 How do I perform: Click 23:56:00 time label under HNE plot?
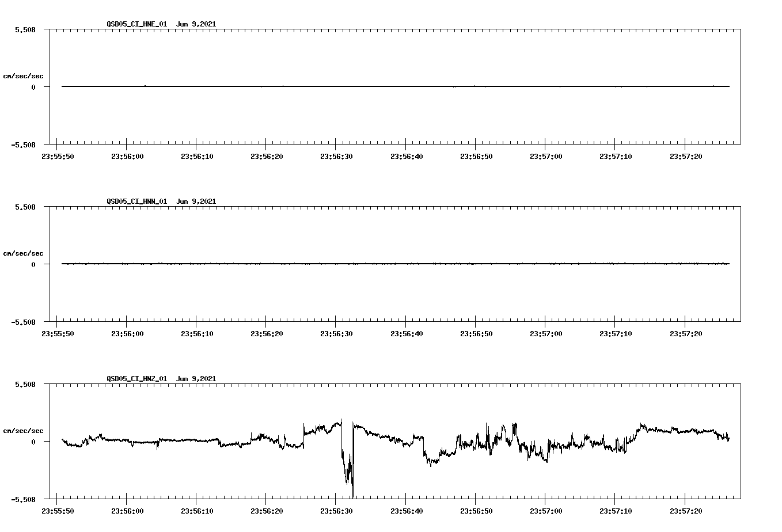[127, 156]
